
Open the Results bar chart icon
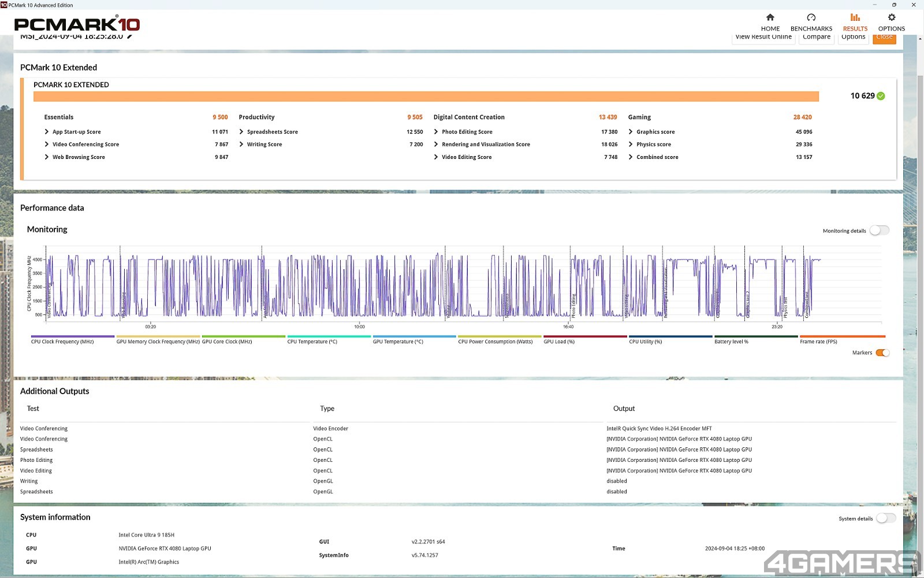[855, 17]
